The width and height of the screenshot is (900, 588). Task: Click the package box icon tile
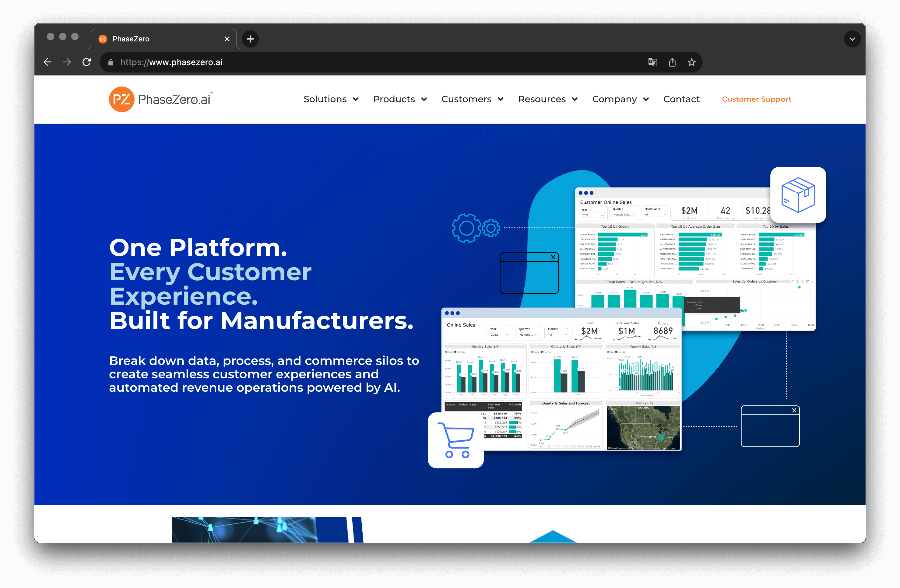pyautogui.click(x=798, y=195)
